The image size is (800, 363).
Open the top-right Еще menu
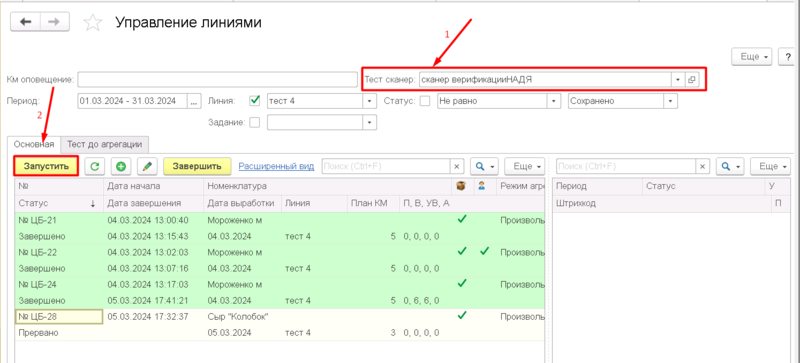tap(753, 57)
